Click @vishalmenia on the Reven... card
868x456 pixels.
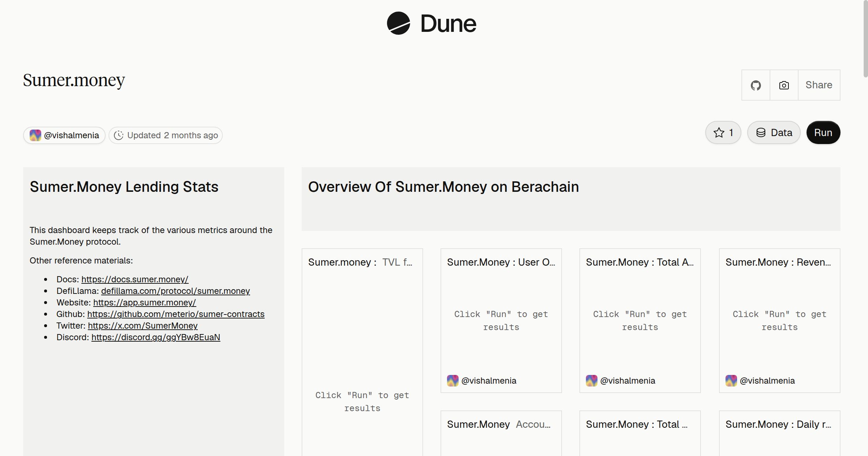[767, 381]
